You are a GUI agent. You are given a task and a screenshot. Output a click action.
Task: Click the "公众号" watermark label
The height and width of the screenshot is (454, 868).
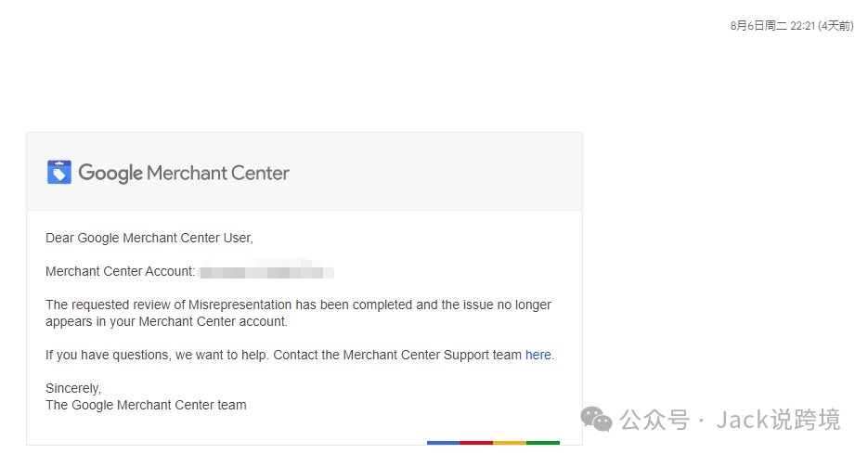[x=654, y=420]
